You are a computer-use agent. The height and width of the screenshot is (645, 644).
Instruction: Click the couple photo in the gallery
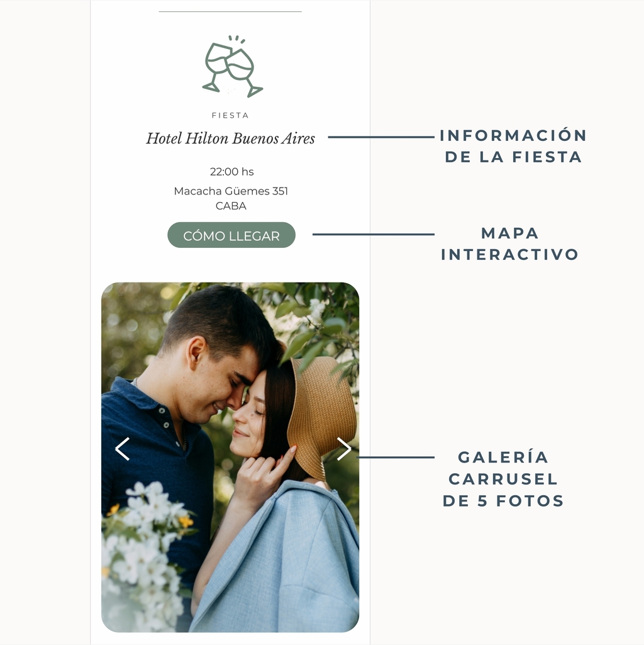tap(230, 457)
